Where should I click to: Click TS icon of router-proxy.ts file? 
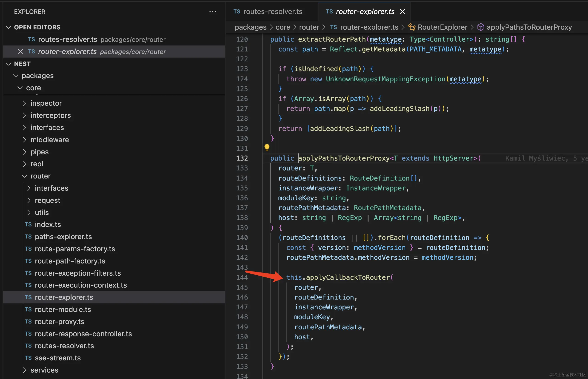[28, 321]
